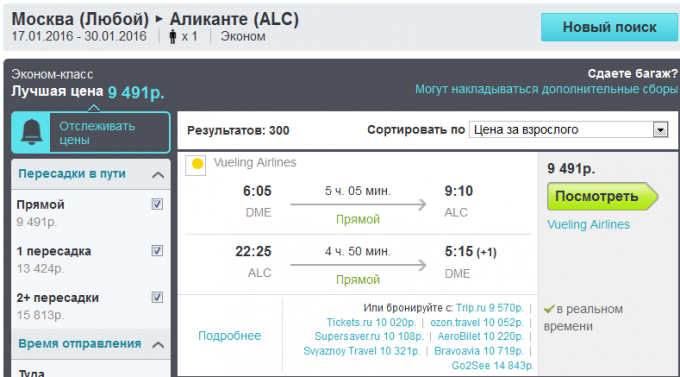Click the Новый поиск button

pyautogui.click(x=609, y=27)
